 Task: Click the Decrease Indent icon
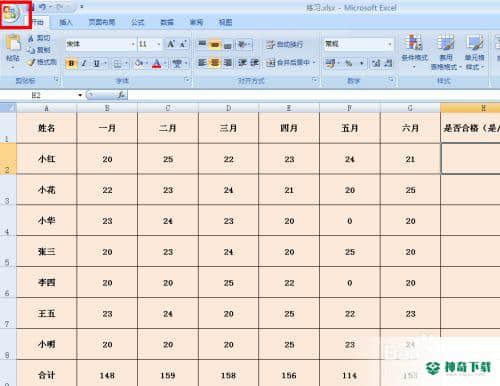point(242,63)
